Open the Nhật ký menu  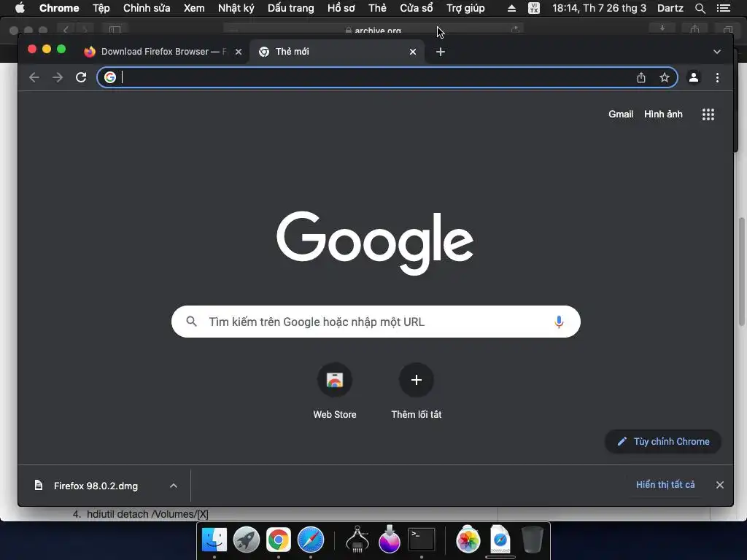(x=236, y=8)
